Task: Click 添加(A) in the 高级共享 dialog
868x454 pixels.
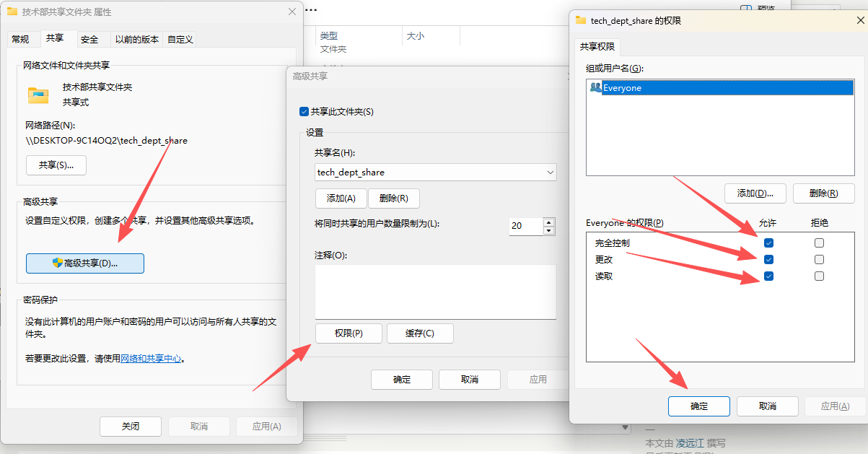Action: (x=341, y=198)
